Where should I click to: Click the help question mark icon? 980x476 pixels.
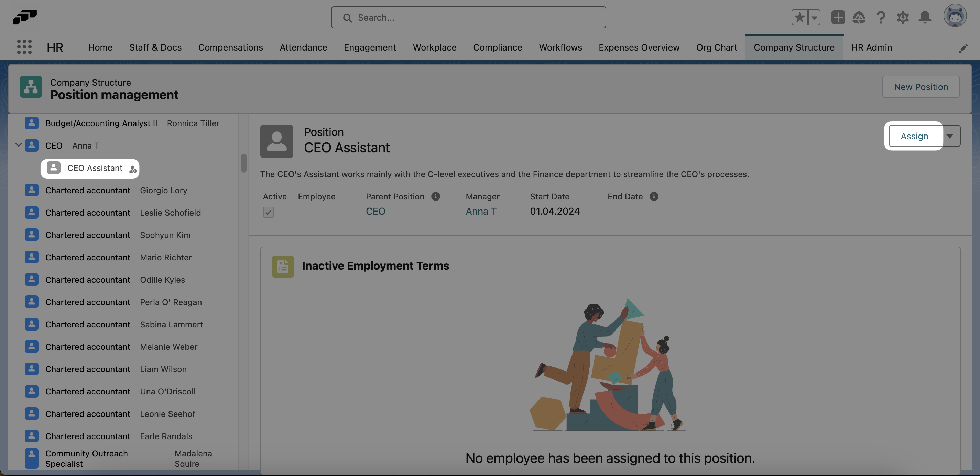[881, 17]
